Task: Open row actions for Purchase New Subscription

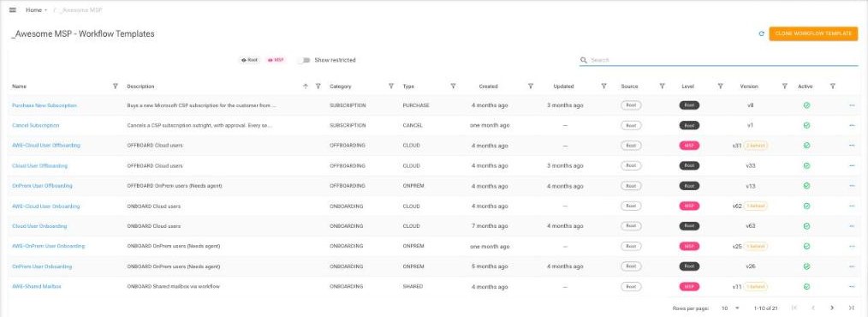Action: click(x=852, y=105)
